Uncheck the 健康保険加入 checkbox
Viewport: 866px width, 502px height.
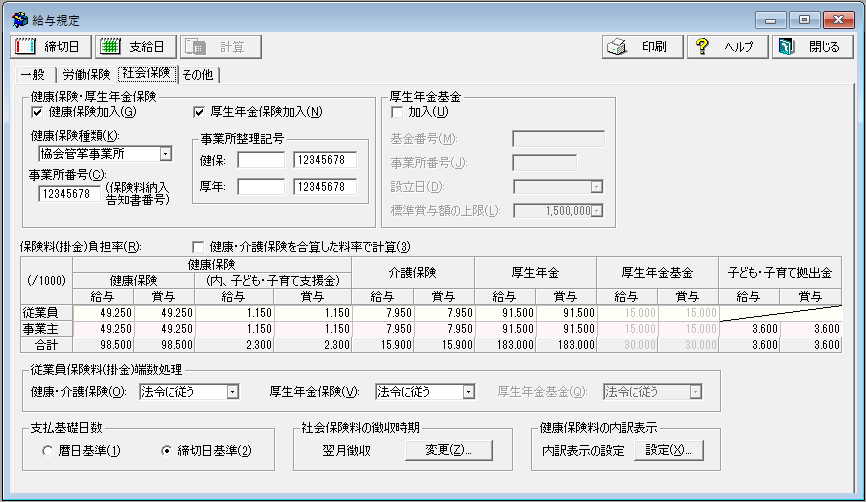coord(38,112)
